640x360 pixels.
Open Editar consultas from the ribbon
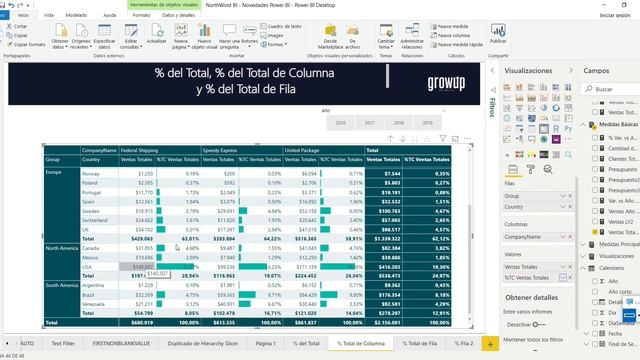coord(131,36)
